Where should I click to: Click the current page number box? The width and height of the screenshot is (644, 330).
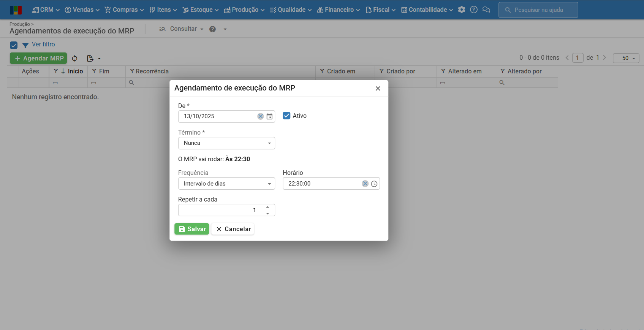(x=578, y=58)
